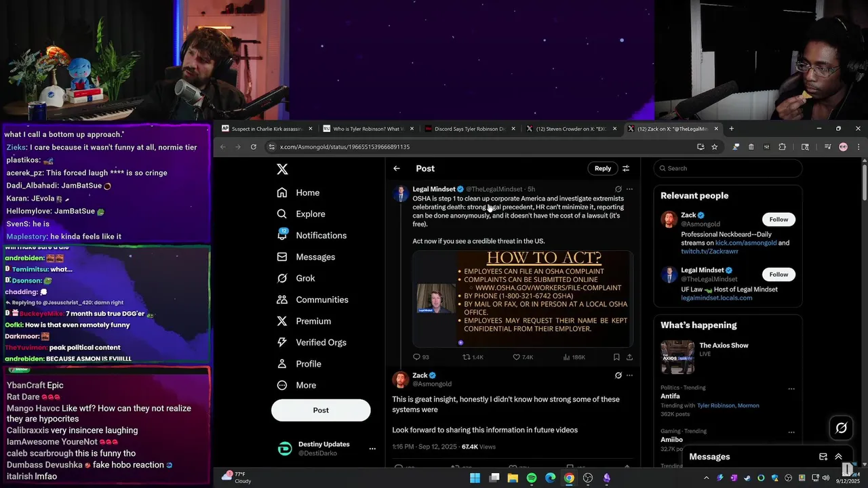Open Profile in X sidebar
Image resolution: width=868 pixels, height=488 pixels.
(299, 364)
